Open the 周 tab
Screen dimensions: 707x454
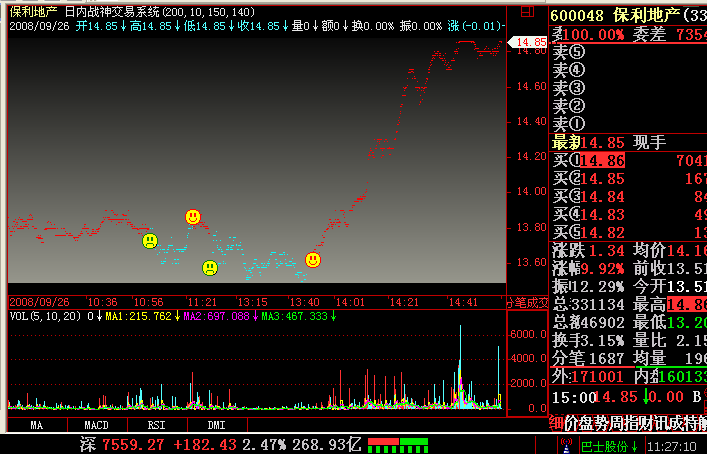615,423
